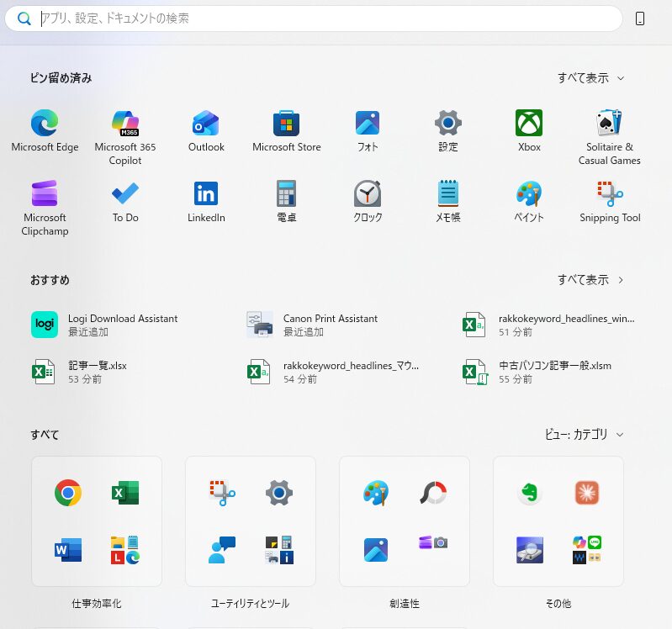Launch the Xbox pinned app
Image resolution: width=672 pixels, height=629 pixels.
(529, 130)
